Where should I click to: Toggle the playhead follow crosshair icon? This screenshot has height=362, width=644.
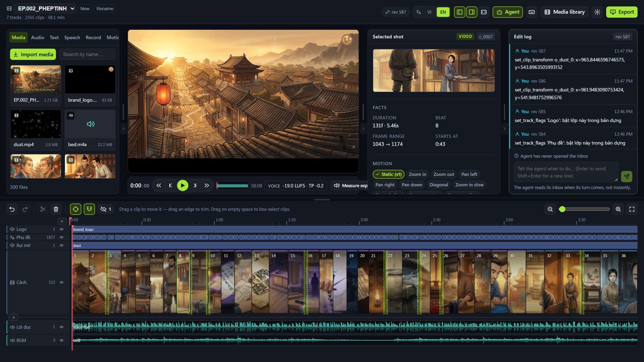coord(76,209)
